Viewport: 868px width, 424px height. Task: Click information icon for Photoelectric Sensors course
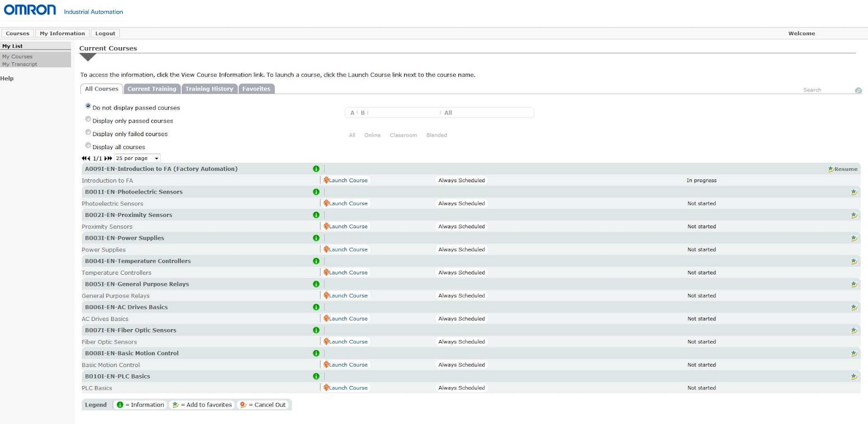tap(316, 192)
